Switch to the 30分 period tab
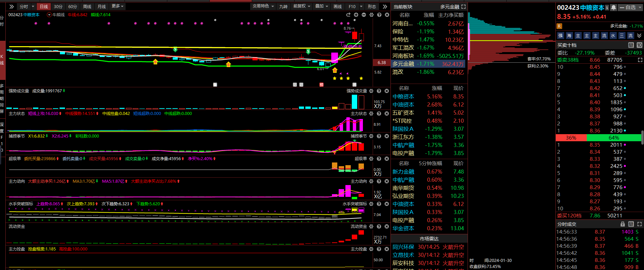The height and width of the screenshot is (270, 644). coord(58,6)
